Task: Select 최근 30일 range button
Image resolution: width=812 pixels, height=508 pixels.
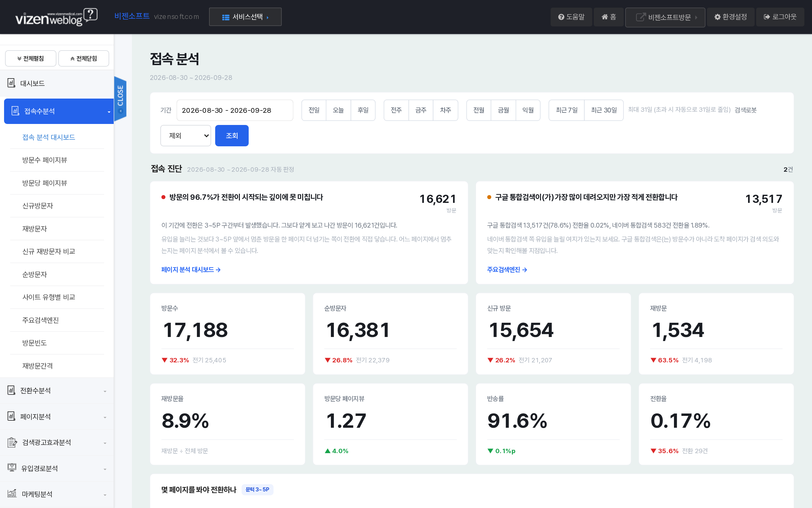Action: (x=604, y=110)
